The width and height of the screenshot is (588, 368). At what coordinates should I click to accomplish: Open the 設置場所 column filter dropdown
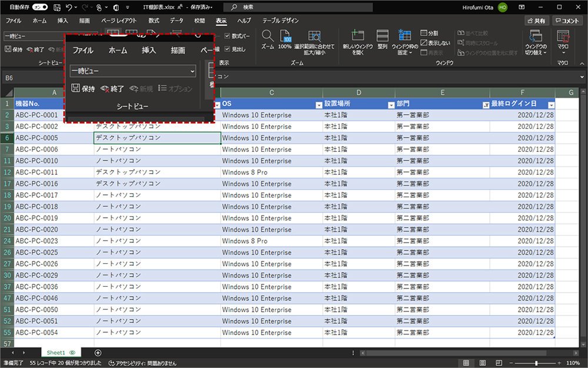391,105
